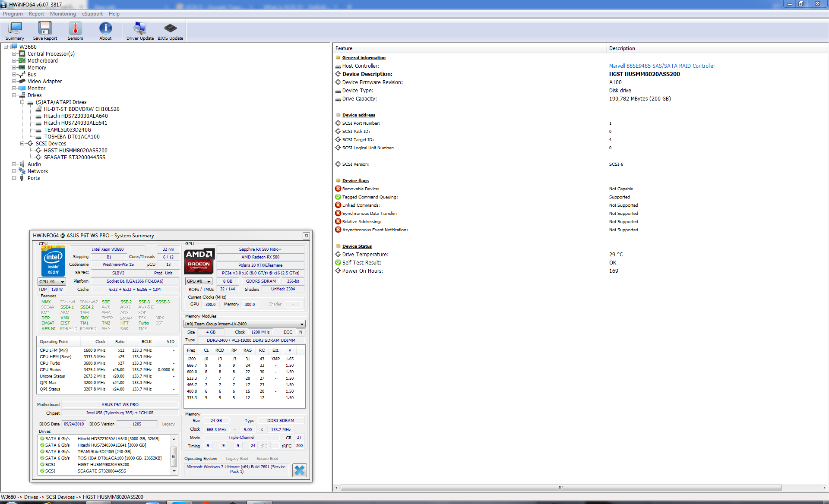Click the Sapphire RX 580 Nitro+ field
Screen dimensions: 829x504
[x=260, y=249]
